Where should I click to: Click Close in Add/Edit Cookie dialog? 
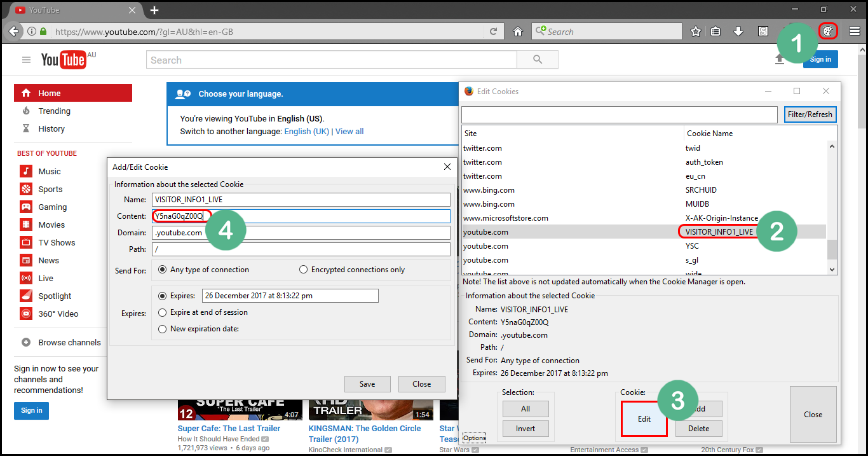coord(422,383)
